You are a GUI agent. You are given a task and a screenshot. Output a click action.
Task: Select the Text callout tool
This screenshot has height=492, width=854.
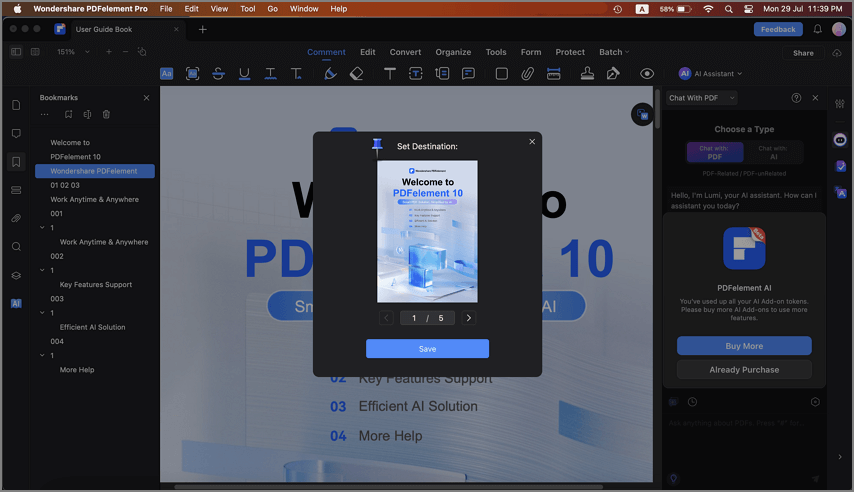tap(442, 74)
